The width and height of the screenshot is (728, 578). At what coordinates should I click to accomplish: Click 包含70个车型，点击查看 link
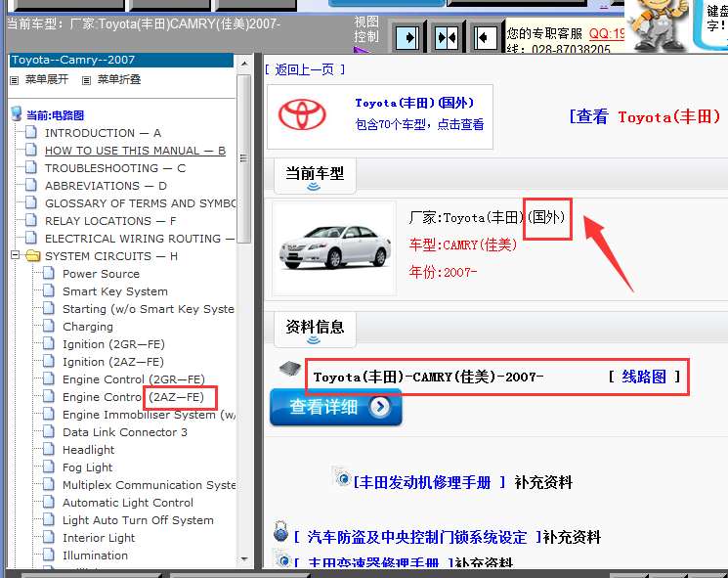pos(419,124)
